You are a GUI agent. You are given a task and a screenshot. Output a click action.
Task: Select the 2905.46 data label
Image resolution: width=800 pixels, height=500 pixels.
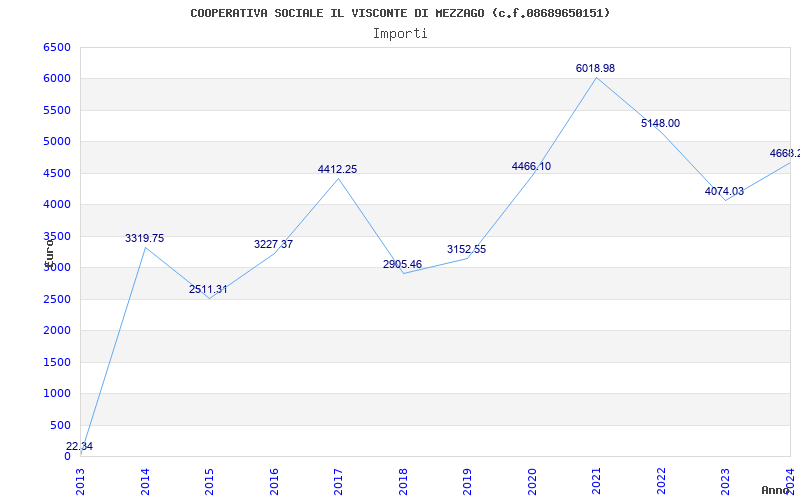[x=403, y=264]
